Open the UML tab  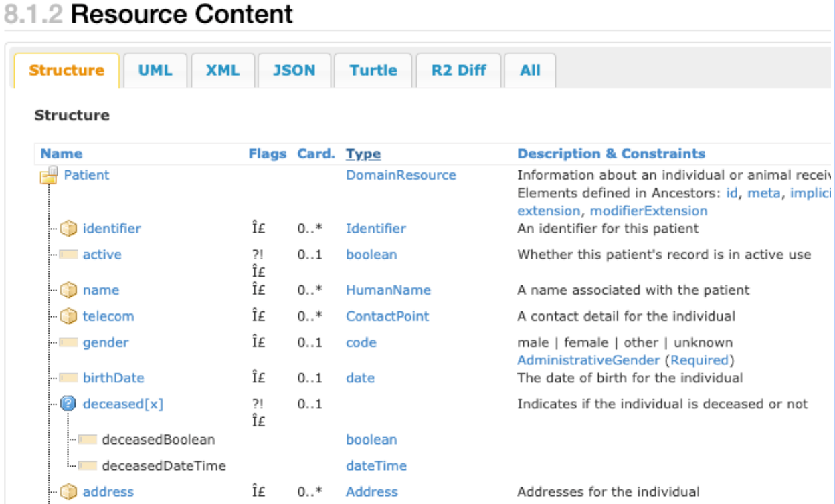coord(155,71)
